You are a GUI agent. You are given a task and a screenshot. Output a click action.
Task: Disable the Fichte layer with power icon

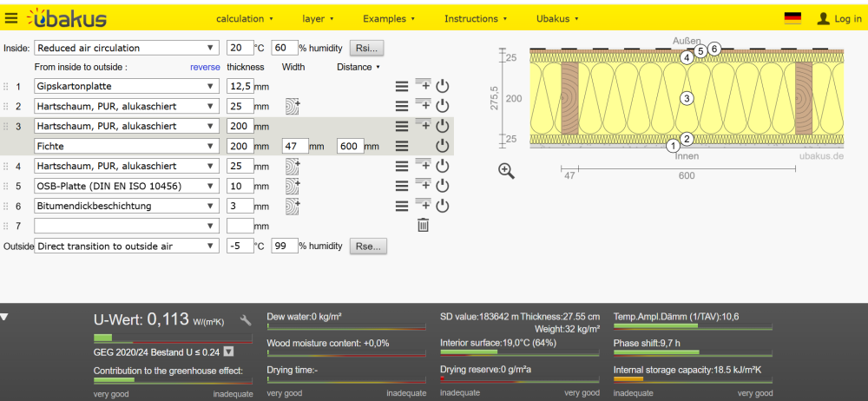click(443, 146)
